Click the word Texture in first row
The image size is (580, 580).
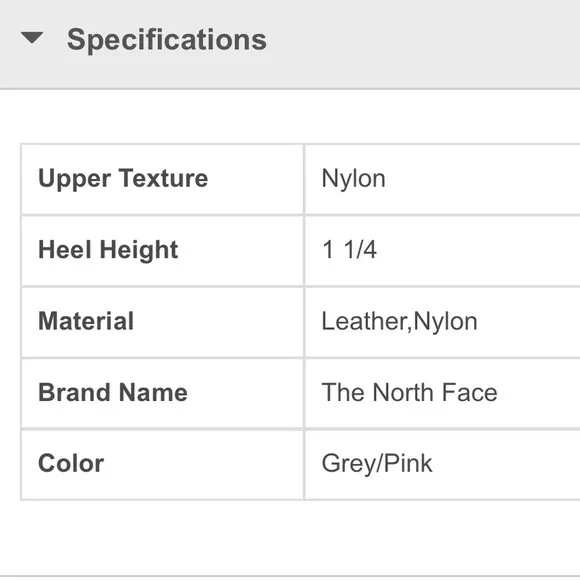[x=163, y=178]
